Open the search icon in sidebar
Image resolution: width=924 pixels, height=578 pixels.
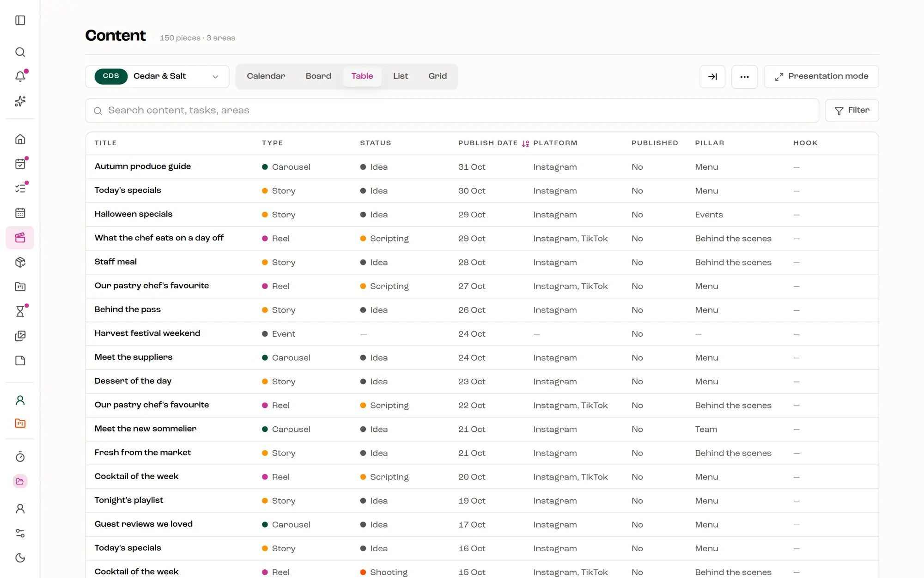(x=20, y=52)
